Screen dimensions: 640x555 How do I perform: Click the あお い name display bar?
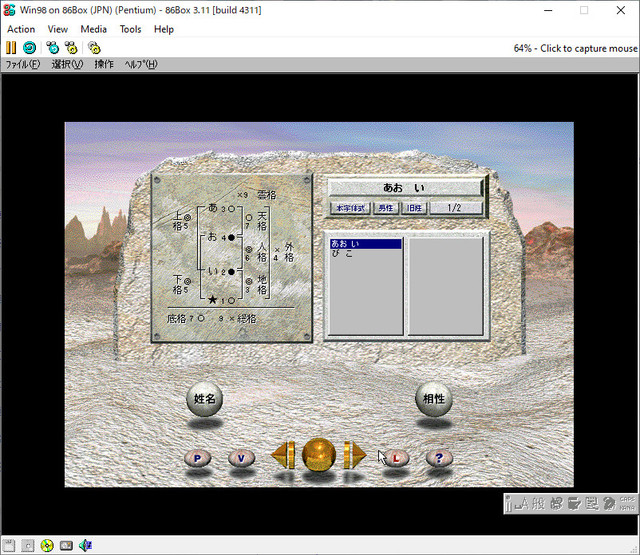405,188
